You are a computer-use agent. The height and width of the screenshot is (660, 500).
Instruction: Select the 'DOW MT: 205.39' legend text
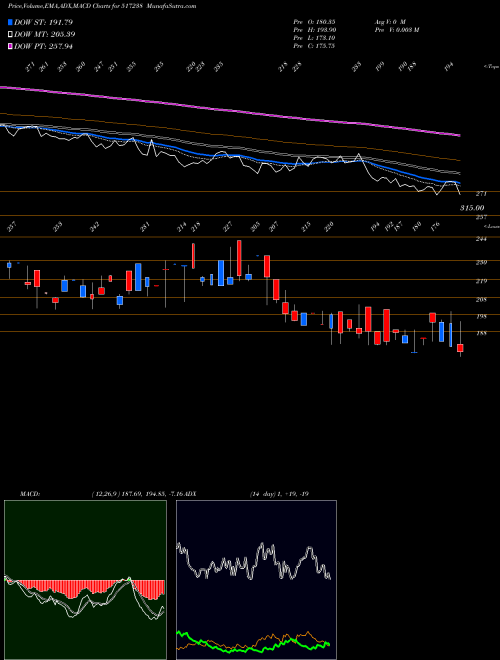point(45,34)
